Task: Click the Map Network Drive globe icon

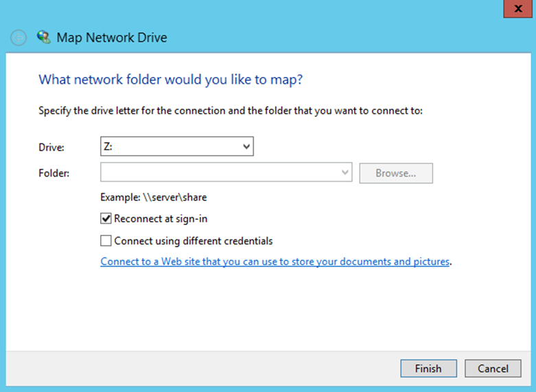Action: click(x=44, y=37)
